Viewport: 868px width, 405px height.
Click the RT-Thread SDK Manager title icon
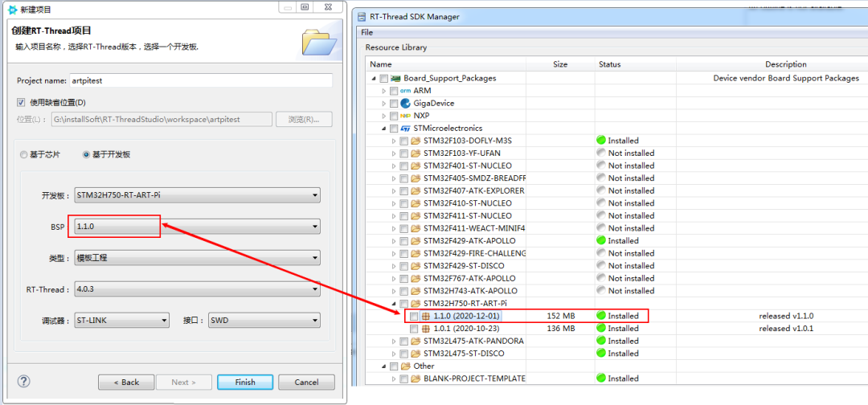(x=362, y=17)
